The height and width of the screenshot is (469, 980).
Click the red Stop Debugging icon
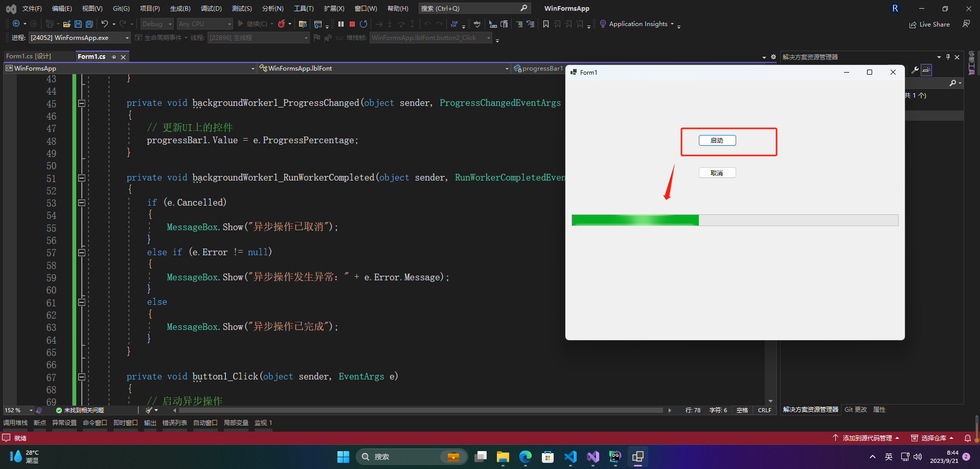[352, 24]
